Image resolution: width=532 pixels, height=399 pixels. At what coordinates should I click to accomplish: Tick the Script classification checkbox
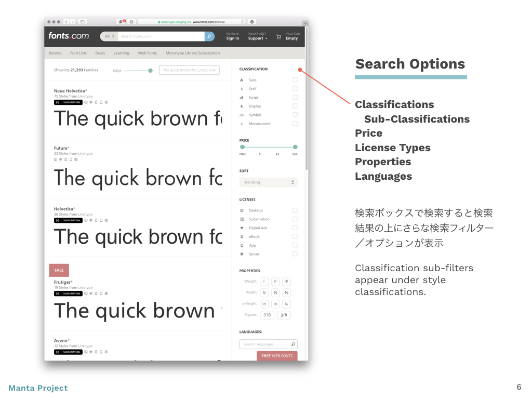295,97
